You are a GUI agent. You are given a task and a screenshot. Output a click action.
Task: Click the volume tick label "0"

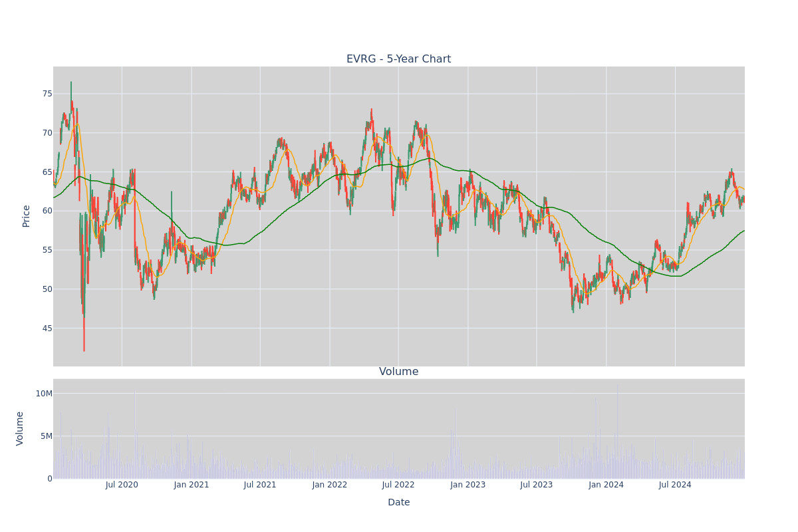tap(50, 479)
